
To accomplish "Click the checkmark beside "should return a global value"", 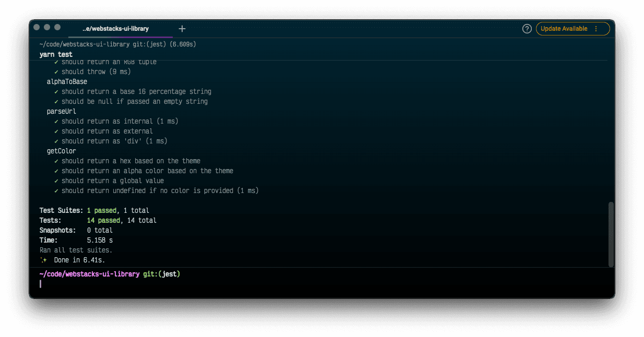I will coord(56,180).
